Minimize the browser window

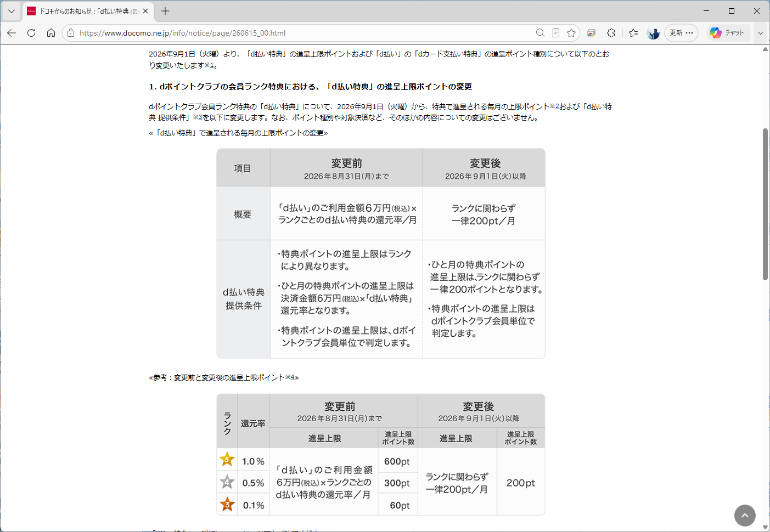coord(706,11)
